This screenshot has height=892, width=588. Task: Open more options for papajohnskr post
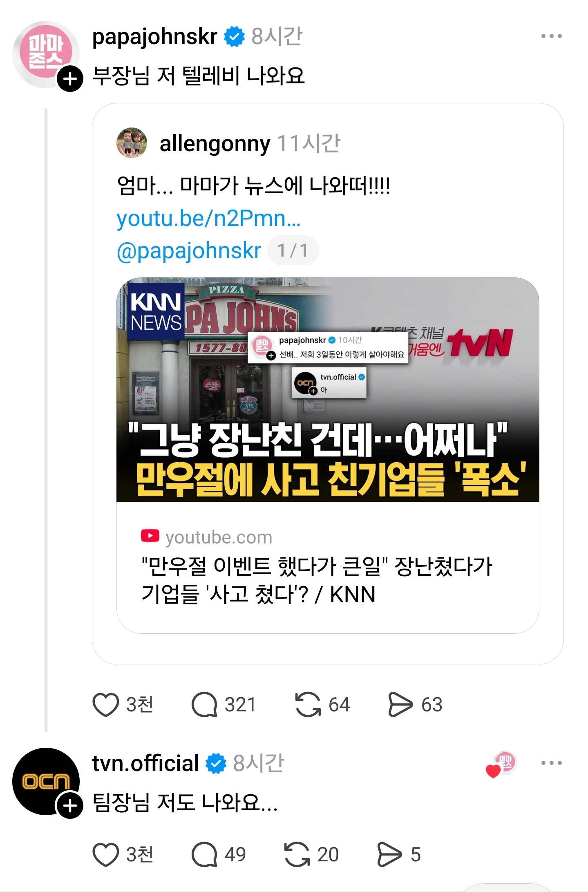(551, 36)
